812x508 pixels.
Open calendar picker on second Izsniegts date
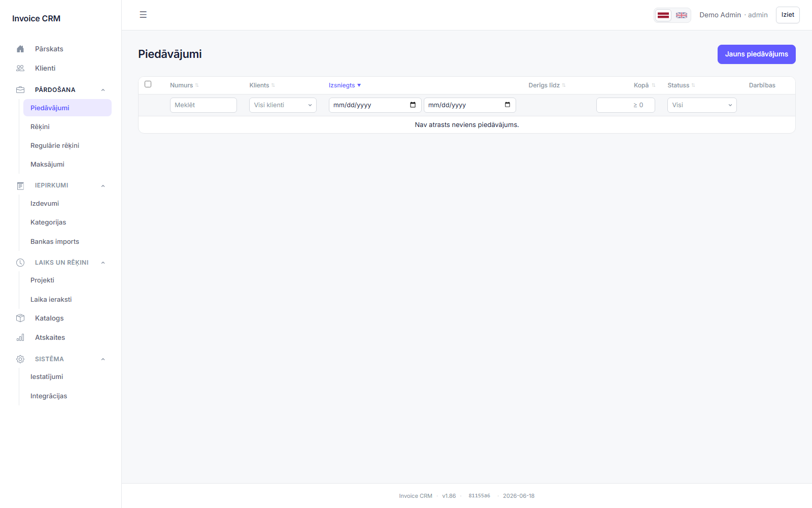(x=507, y=105)
